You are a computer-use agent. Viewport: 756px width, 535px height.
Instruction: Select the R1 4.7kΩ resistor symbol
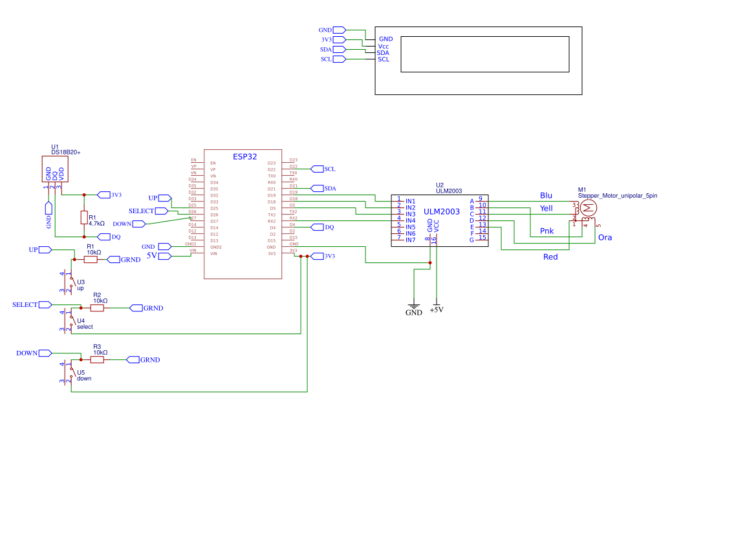(x=84, y=217)
